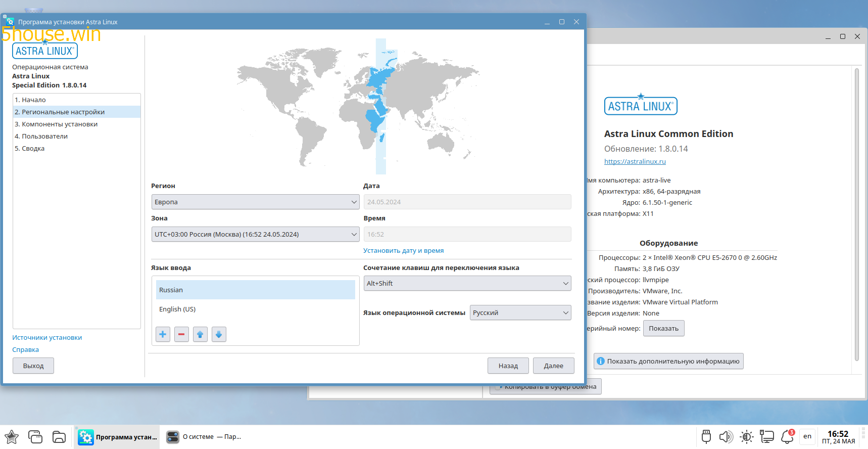The image size is (868, 449).
Task: Open the OS language dropdown set to Русский
Action: tap(520, 312)
